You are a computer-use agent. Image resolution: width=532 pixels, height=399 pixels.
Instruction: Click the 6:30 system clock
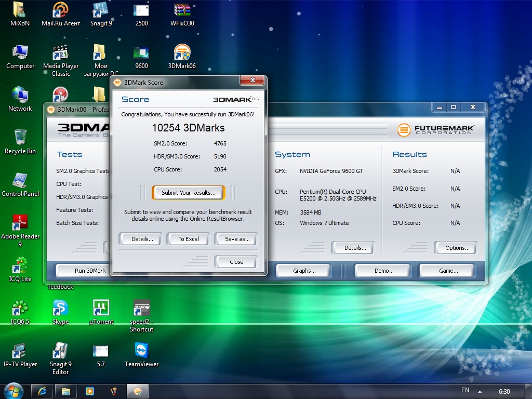(x=504, y=391)
